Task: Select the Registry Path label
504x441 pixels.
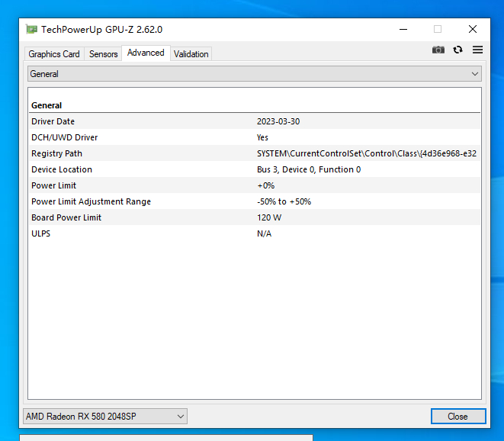Action: (57, 153)
